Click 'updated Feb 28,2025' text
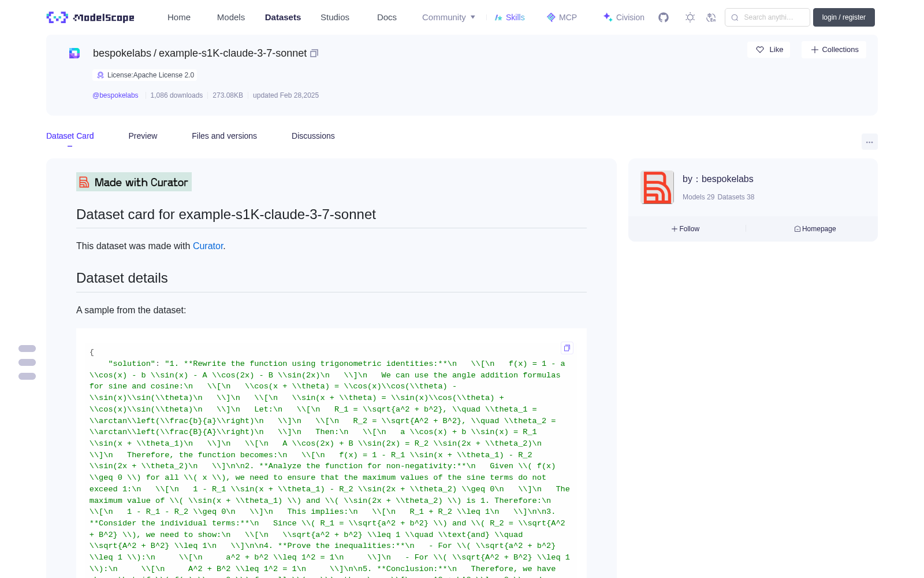 (286, 95)
